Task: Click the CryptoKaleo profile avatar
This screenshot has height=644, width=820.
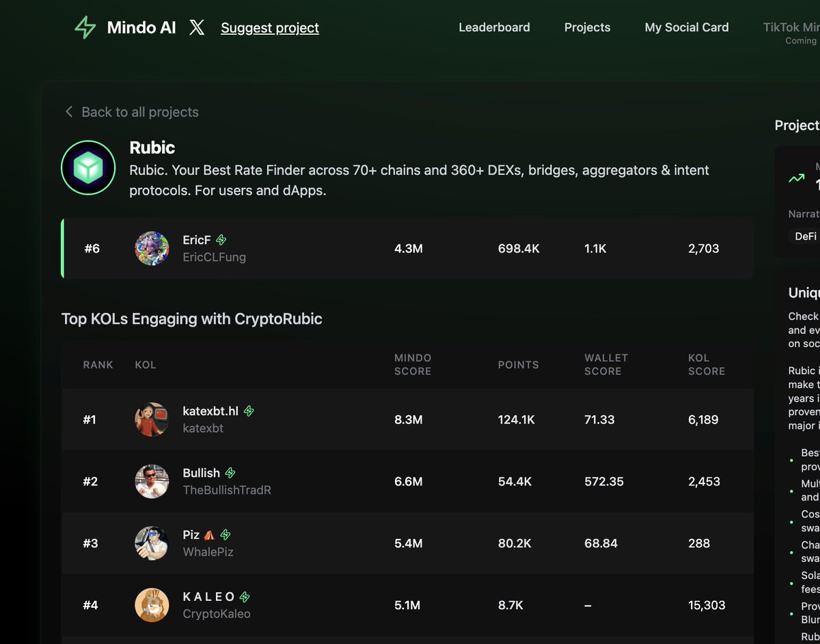Action: [x=152, y=605]
